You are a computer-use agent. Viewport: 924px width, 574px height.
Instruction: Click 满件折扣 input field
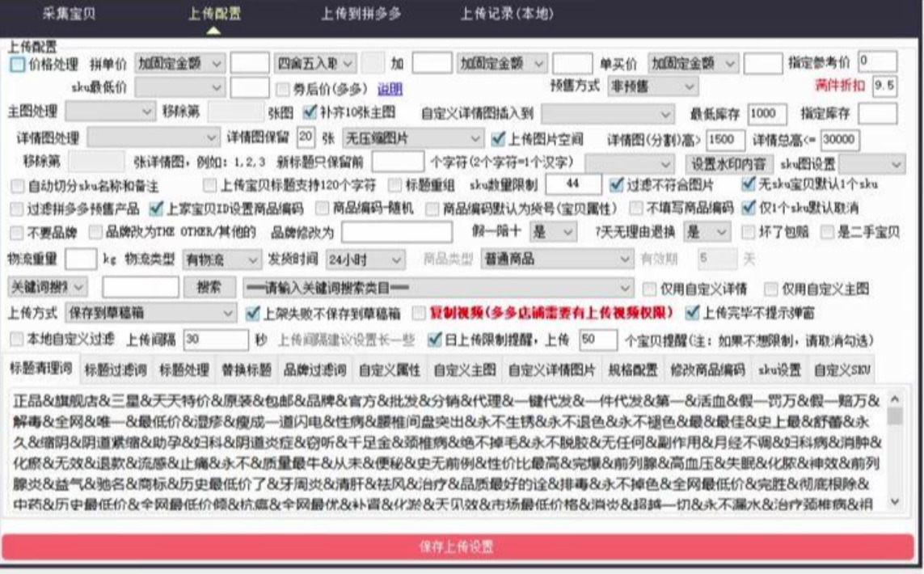tap(884, 86)
